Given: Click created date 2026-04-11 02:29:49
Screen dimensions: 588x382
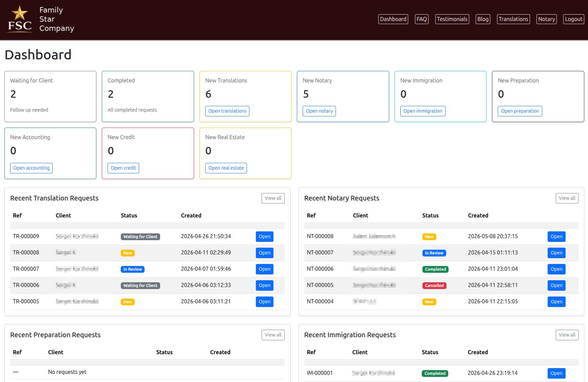Looking at the screenshot, I should [206, 252].
